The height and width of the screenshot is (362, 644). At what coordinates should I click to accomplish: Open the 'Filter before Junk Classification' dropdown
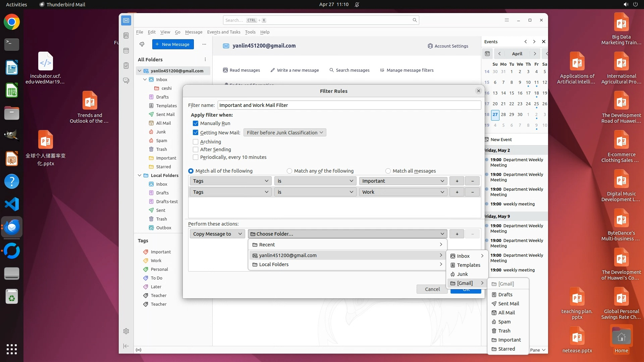pyautogui.click(x=284, y=133)
